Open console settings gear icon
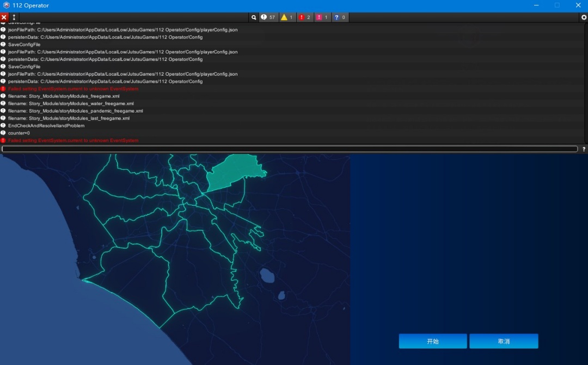 [x=584, y=17]
